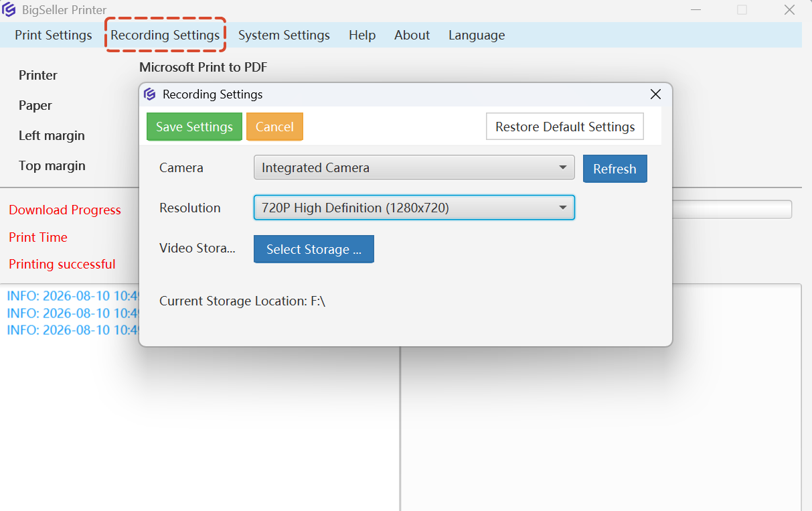The height and width of the screenshot is (511, 812).
Task: Close the Recording Settings dialog
Action: pos(655,94)
